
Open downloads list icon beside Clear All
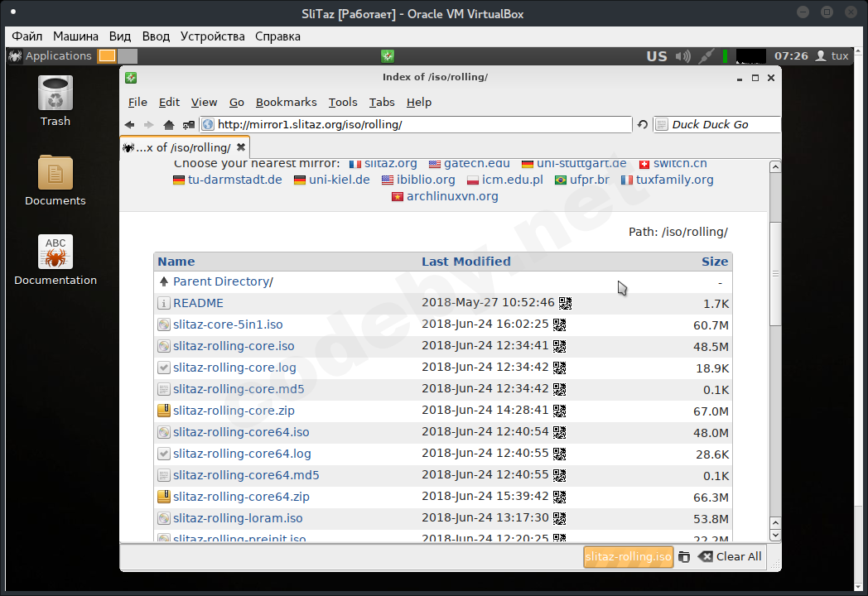684,557
